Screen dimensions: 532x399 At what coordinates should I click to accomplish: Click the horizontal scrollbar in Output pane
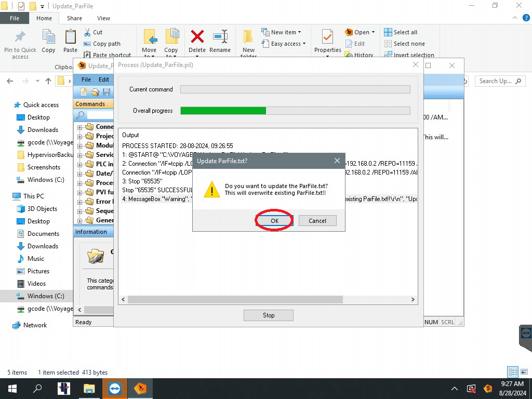235,300
